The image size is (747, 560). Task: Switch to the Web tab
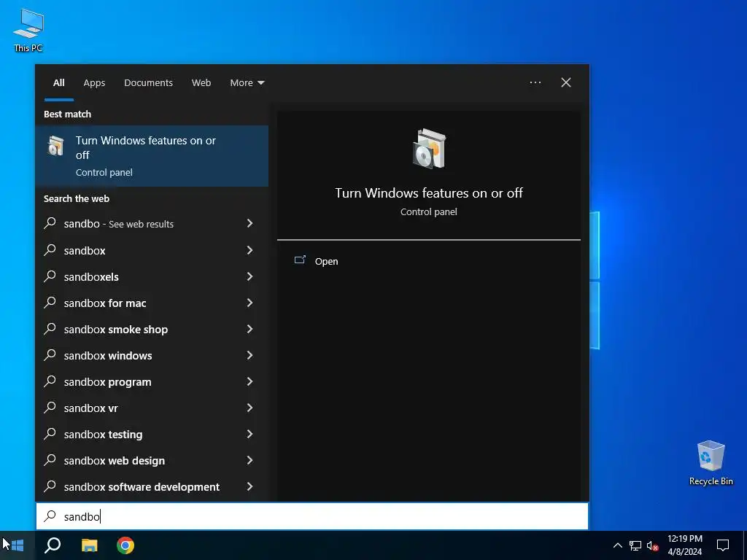[201, 82]
